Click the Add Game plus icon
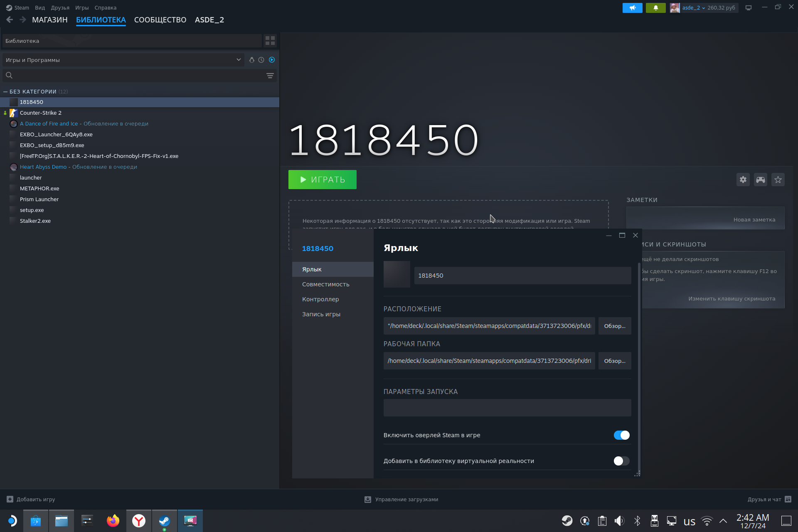 (10, 499)
